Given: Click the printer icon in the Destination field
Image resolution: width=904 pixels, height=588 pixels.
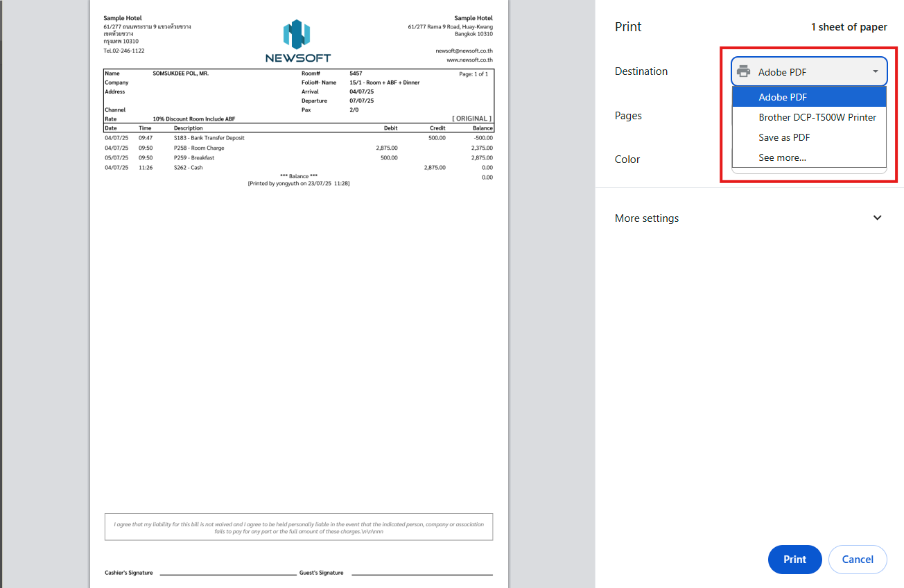Looking at the screenshot, I should point(744,71).
